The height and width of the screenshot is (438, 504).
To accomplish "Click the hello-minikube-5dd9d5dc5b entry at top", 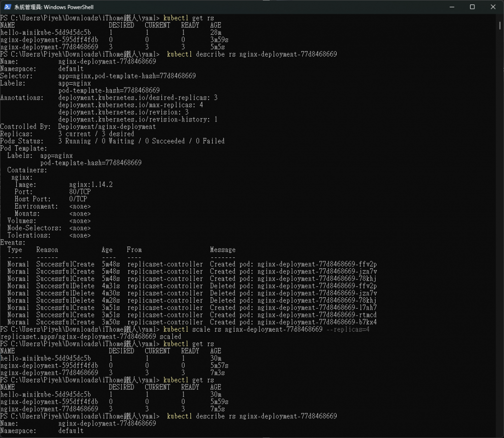I will pyautogui.click(x=46, y=32).
